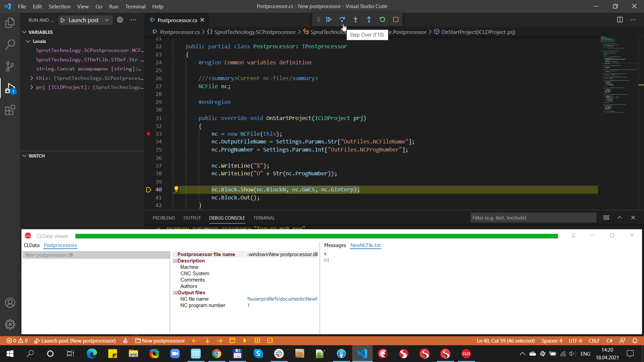
Task: Open the Source Control sidebar icon
Action: coord(10,66)
